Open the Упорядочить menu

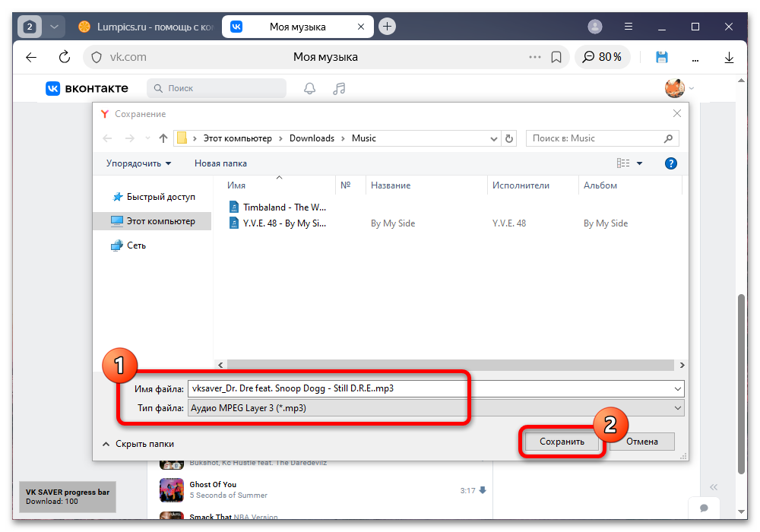138,163
